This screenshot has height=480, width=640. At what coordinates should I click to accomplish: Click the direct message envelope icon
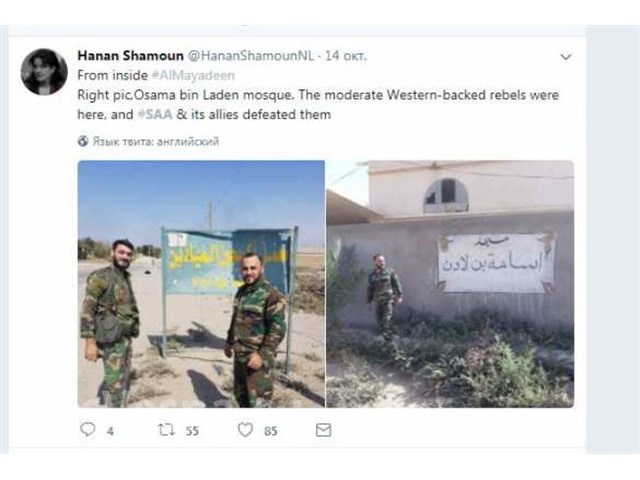tap(323, 430)
